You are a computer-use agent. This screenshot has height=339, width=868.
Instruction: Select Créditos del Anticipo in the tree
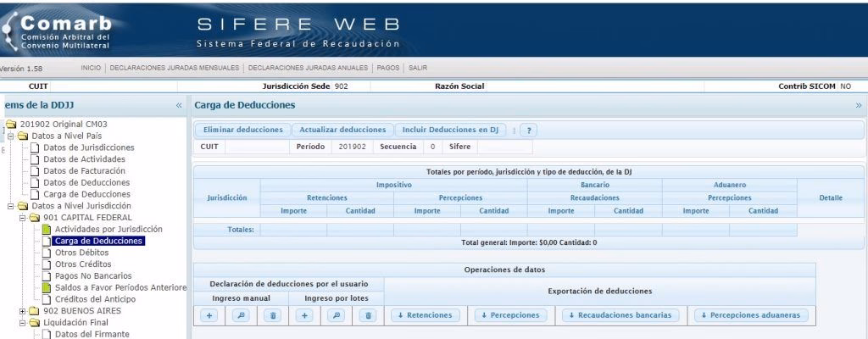tap(95, 299)
